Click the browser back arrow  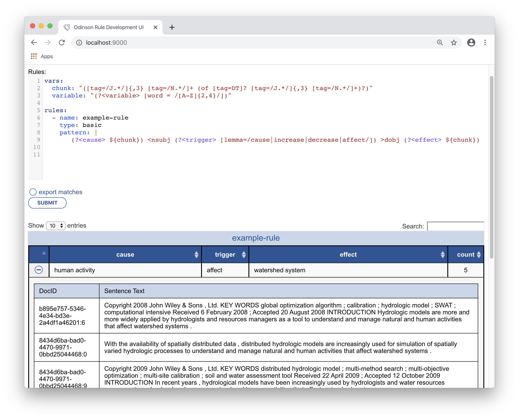click(x=34, y=43)
